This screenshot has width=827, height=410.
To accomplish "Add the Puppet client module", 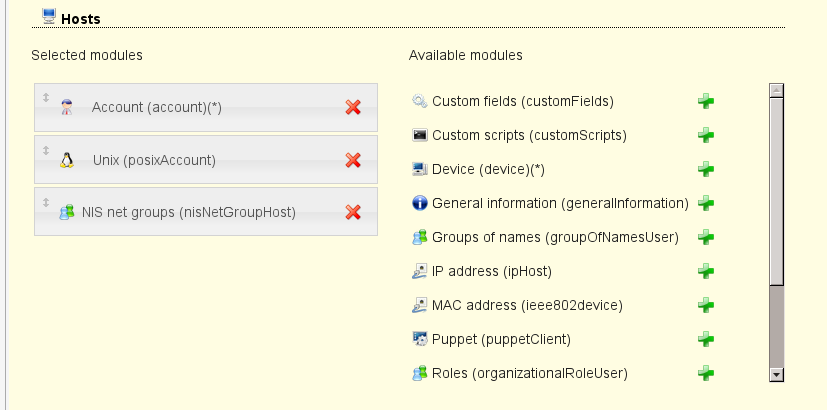I will 706,339.
